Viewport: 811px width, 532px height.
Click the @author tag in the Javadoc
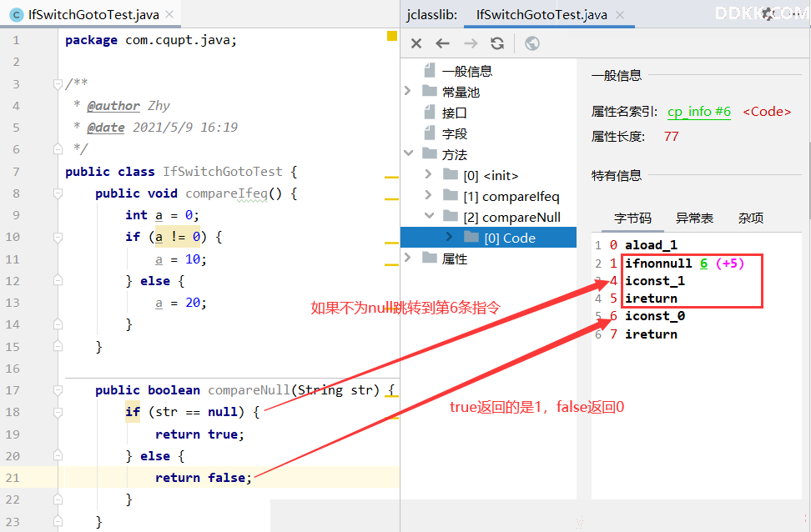pyautogui.click(x=113, y=106)
